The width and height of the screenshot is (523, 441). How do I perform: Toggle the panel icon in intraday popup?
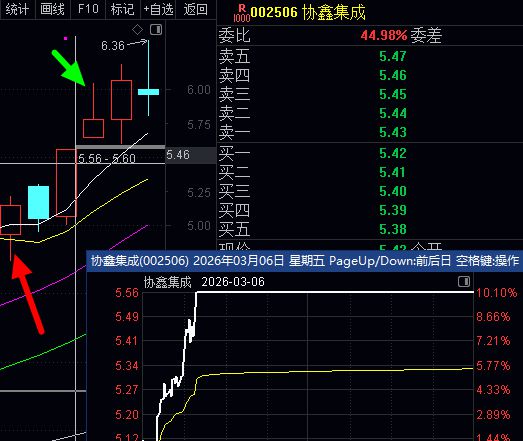coord(464,281)
